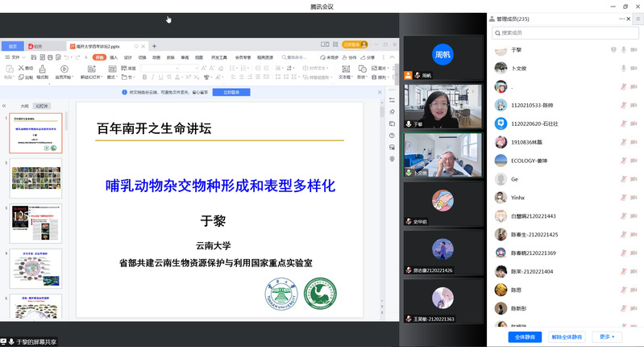Click the 格式刷 format painter icon
Image resolution: width=644 pixels, height=347 pixels.
40,70
